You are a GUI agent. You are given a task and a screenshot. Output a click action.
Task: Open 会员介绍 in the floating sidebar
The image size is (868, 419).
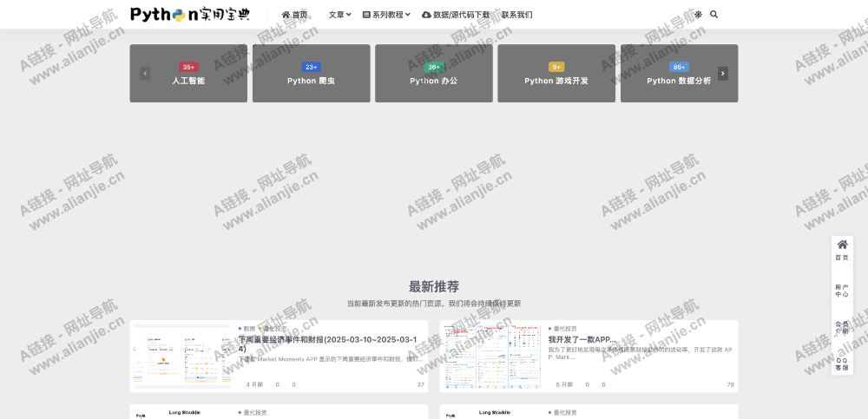[842, 328]
